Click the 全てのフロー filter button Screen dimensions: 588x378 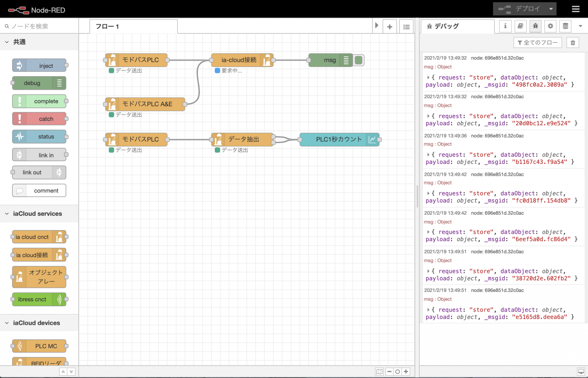coord(537,43)
